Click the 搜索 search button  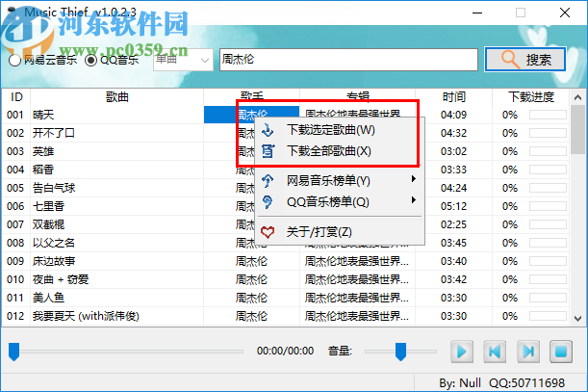tap(525, 60)
